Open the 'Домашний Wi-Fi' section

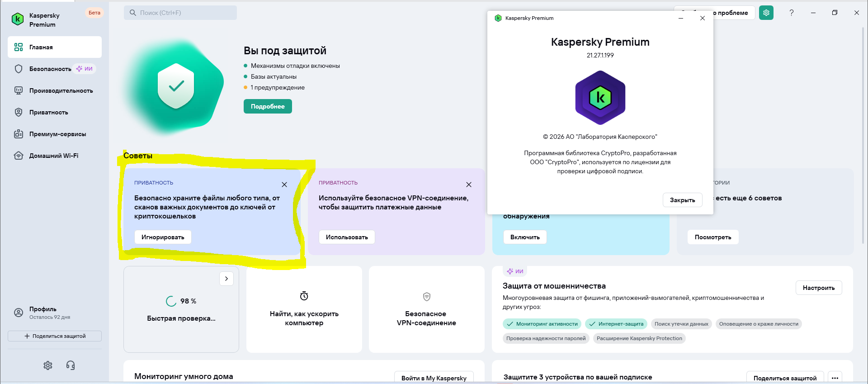coord(55,156)
